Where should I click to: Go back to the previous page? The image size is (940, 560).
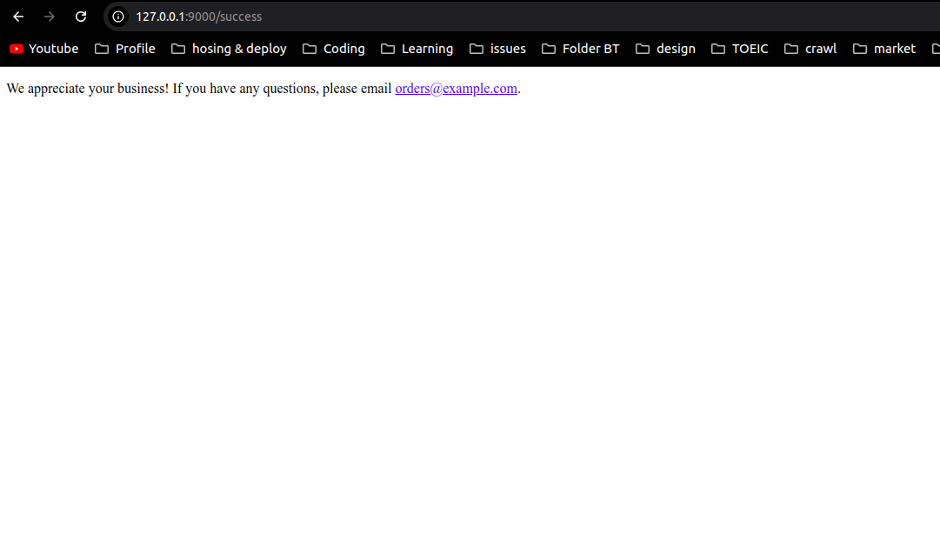17,16
